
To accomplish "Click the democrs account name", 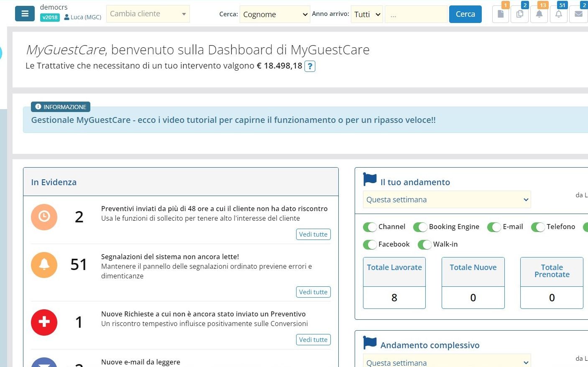I will [54, 7].
